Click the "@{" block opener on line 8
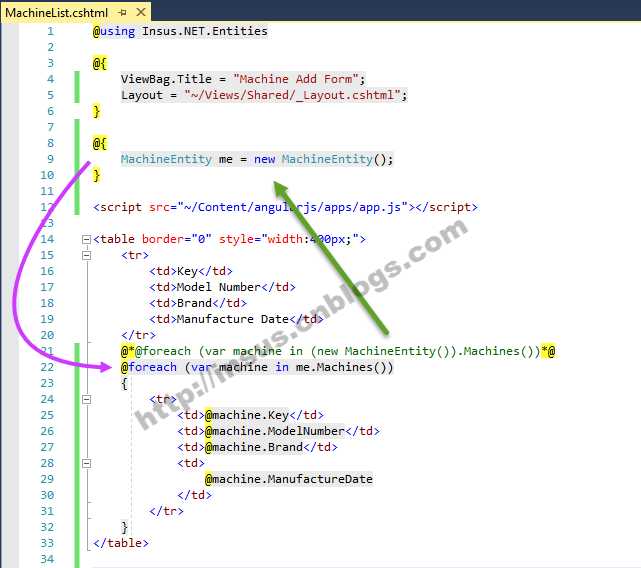641x568 pixels. (x=100, y=143)
